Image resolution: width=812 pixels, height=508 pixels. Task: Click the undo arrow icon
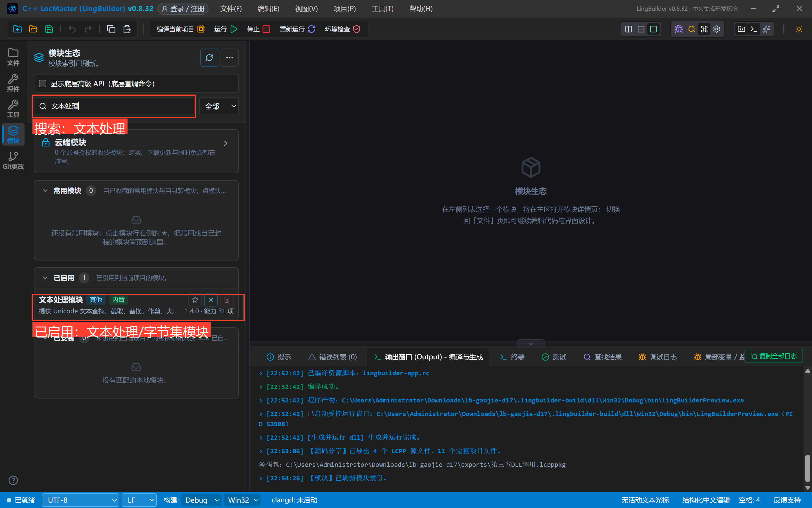click(72, 29)
